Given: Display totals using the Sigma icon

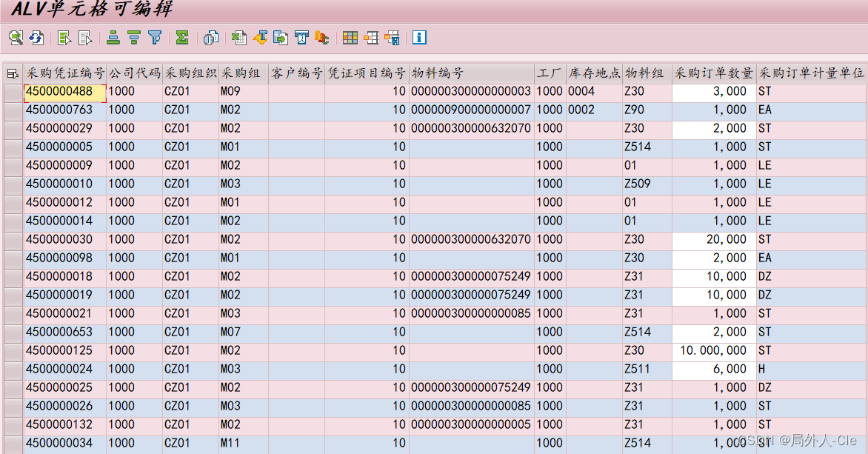Looking at the screenshot, I should click(181, 38).
